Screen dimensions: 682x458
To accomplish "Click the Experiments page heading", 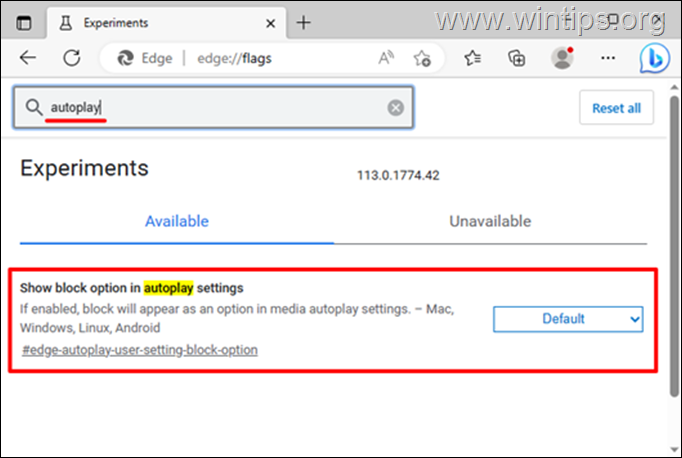I will pyautogui.click(x=84, y=168).
